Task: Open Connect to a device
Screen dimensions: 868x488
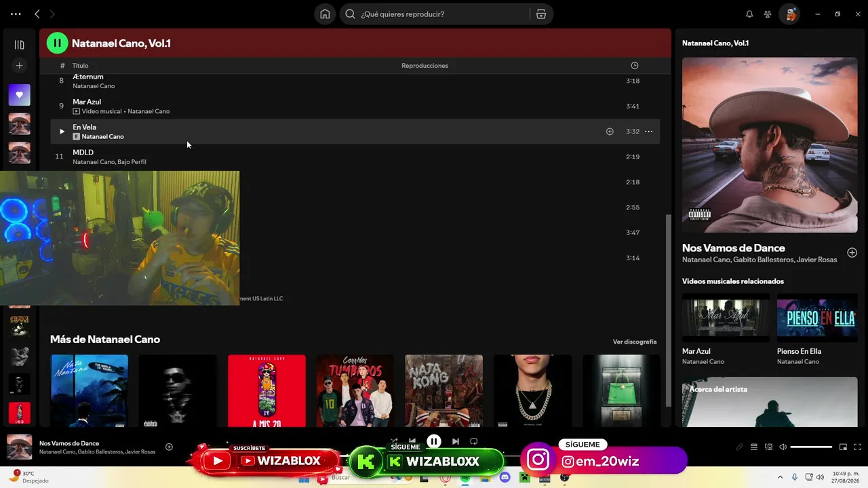Action: (x=768, y=447)
